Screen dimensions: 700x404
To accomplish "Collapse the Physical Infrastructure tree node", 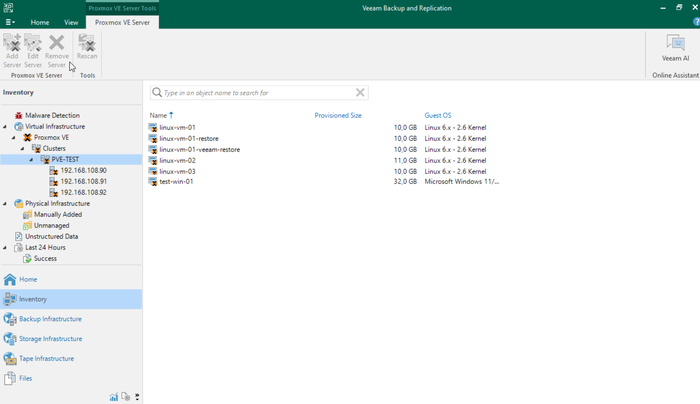I will (5, 204).
